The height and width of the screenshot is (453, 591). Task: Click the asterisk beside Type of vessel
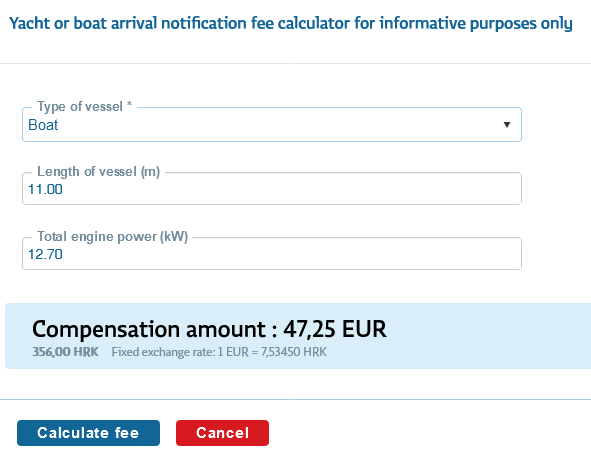[129, 104]
